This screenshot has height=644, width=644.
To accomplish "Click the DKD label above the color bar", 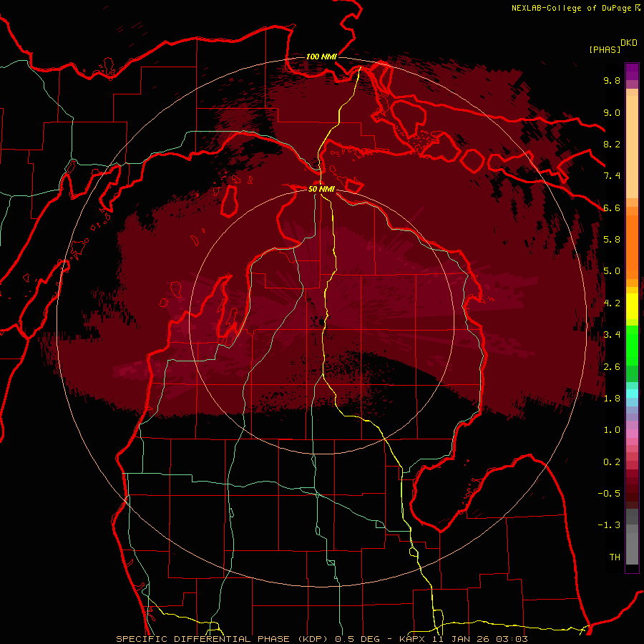I will coord(629,43).
